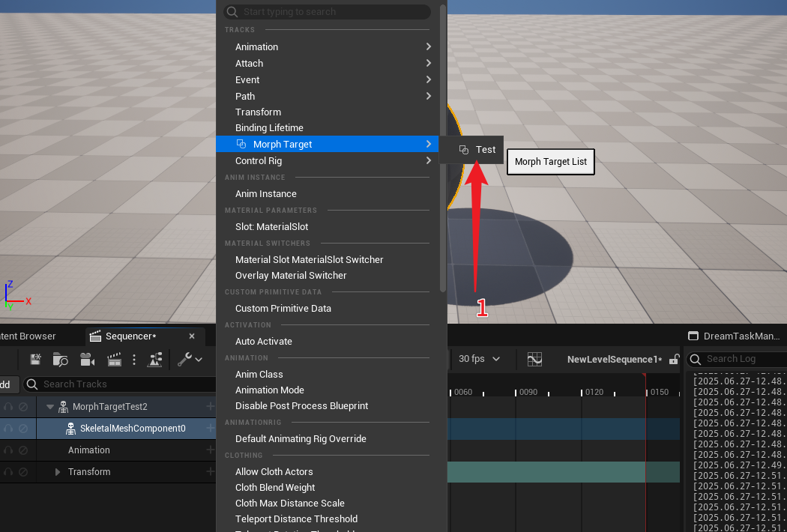
Task: Click the context menu vertical scrollbar
Action: coord(443,148)
